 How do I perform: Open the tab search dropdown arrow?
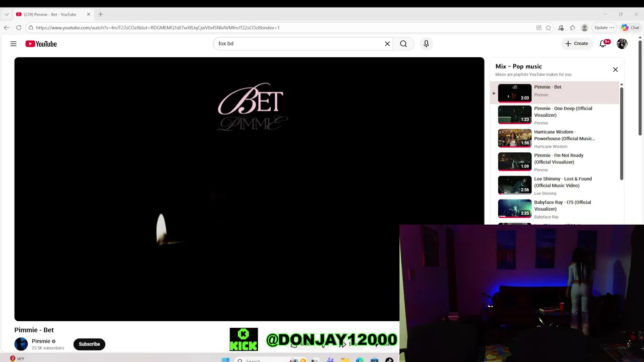(7, 15)
